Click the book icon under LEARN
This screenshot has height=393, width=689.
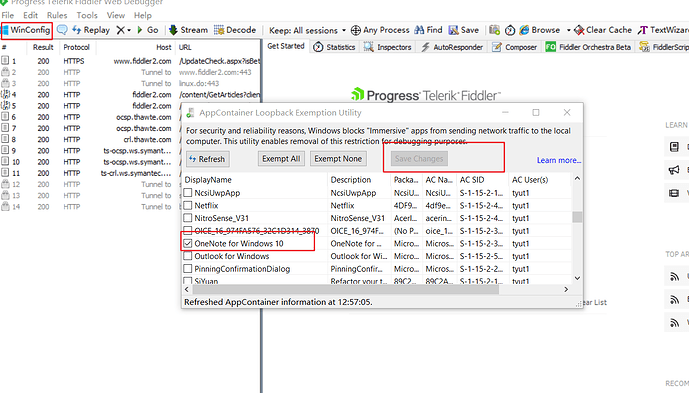[x=674, y=147]
